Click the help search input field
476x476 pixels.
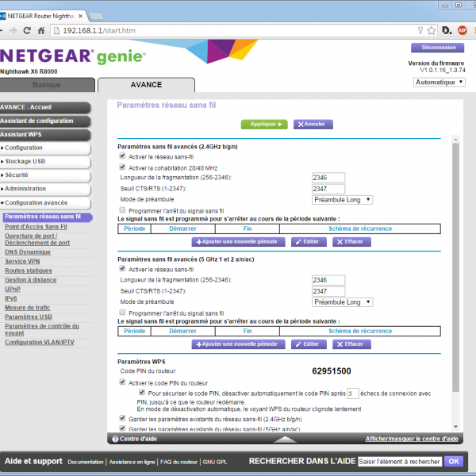(x=399, y=461)
